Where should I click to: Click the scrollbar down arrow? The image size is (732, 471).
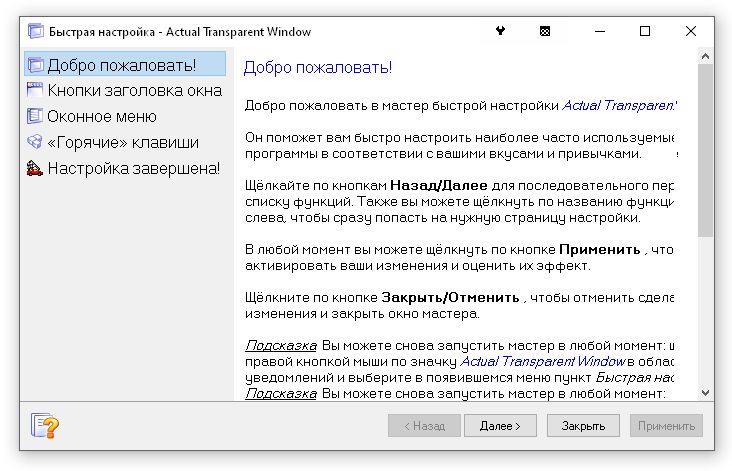705,393
